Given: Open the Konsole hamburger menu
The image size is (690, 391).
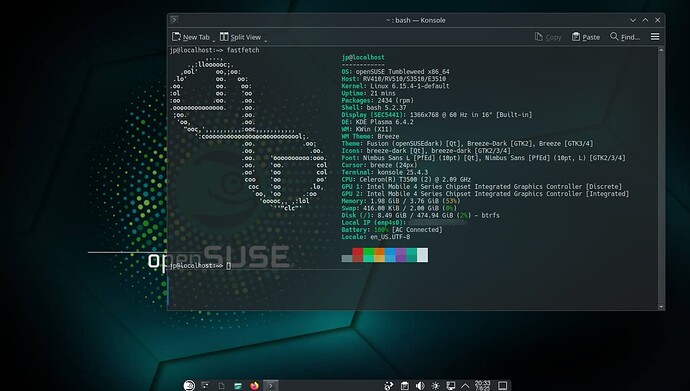Looking at the screenshot, I should (655, 37).
